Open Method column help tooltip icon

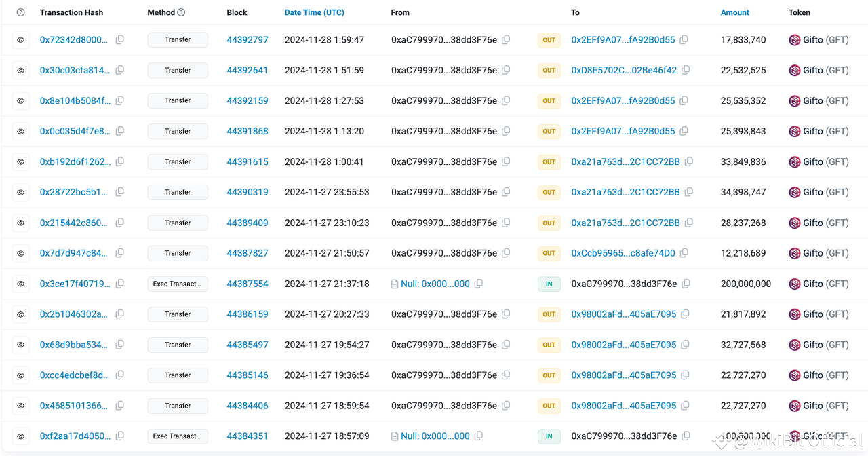[x=181, y=12]
